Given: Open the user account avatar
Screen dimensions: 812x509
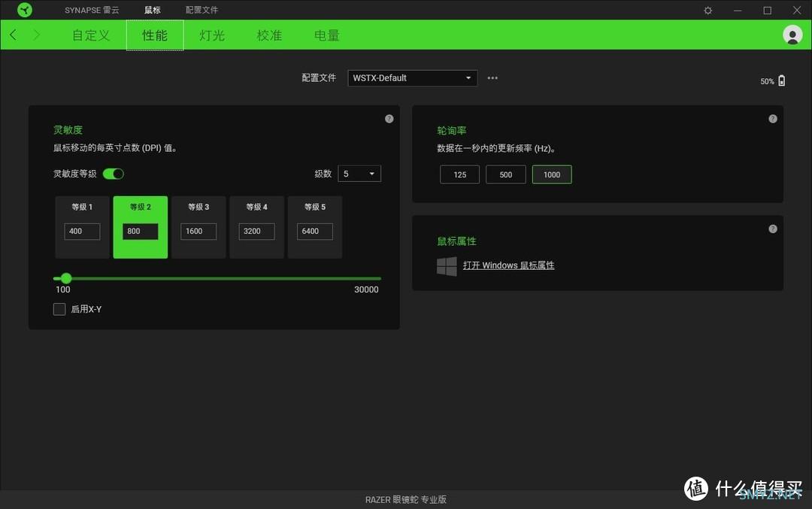Looking at the screenshot, I should 792,35.
